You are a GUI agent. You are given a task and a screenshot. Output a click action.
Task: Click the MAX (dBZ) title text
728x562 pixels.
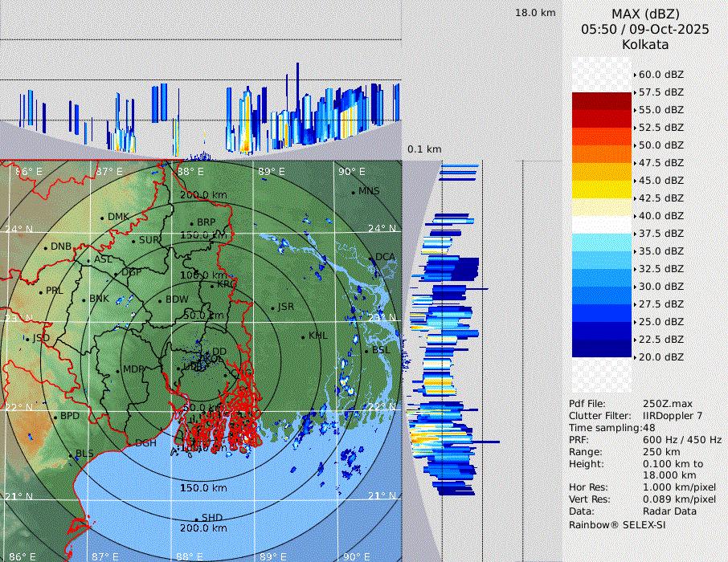coord(645,14)
